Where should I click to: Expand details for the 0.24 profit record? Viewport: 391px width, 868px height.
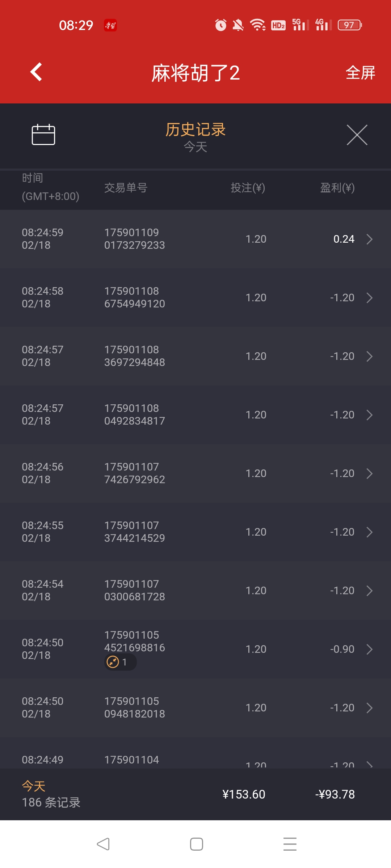tap(369, 239)
